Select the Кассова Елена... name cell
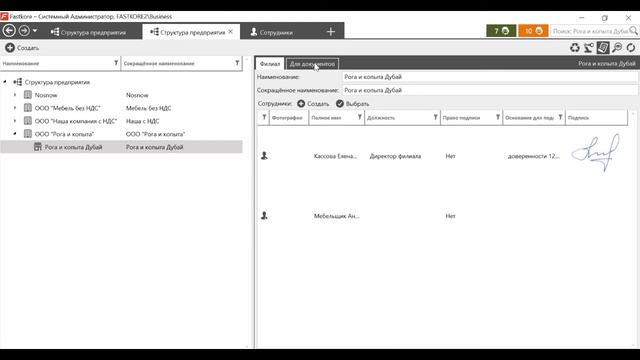This screenshot has height=360, width=640. coord(336,156)
